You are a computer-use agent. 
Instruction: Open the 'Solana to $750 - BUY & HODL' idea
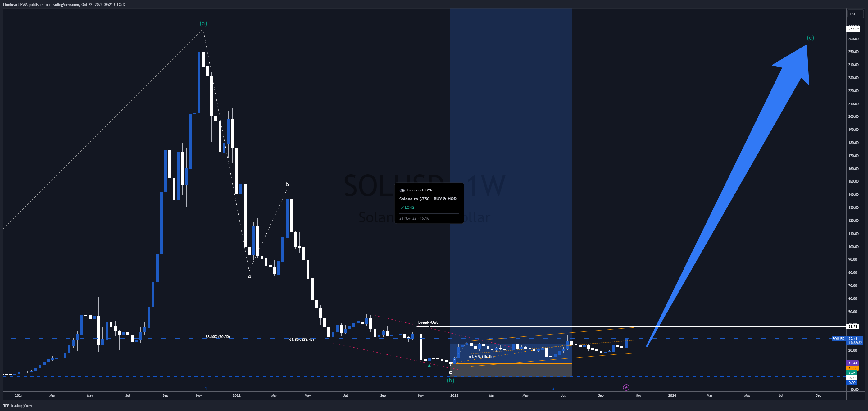429,199
